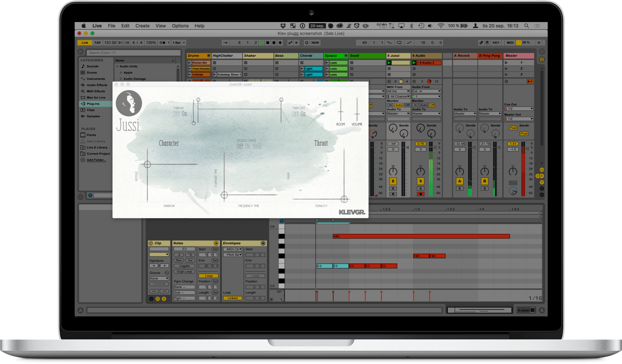Viewport: 622px width, 364px height.
Task: Toggle the Draw Mode pencil button
Action: tap(481, 43)
